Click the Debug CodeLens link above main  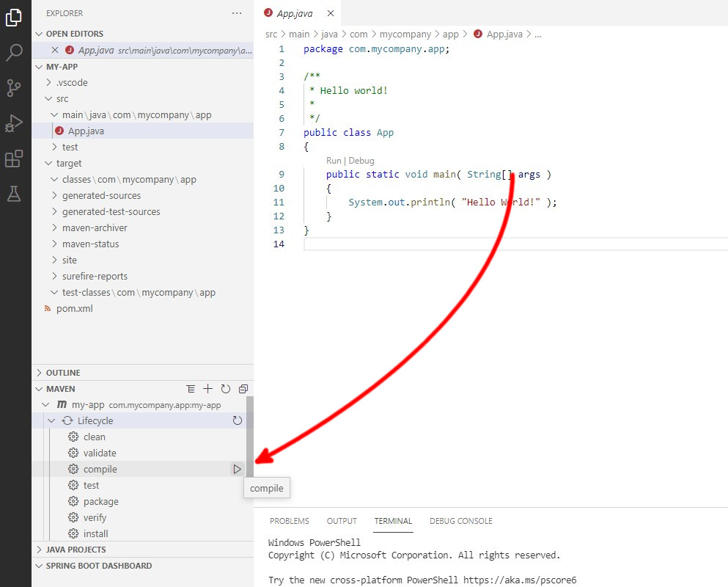[x=361, y=160]
